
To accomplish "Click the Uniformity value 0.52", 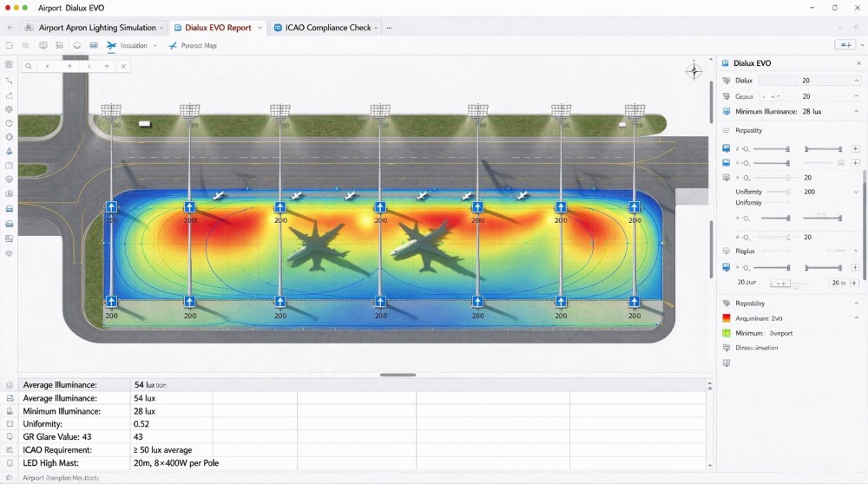I will 141,423.
